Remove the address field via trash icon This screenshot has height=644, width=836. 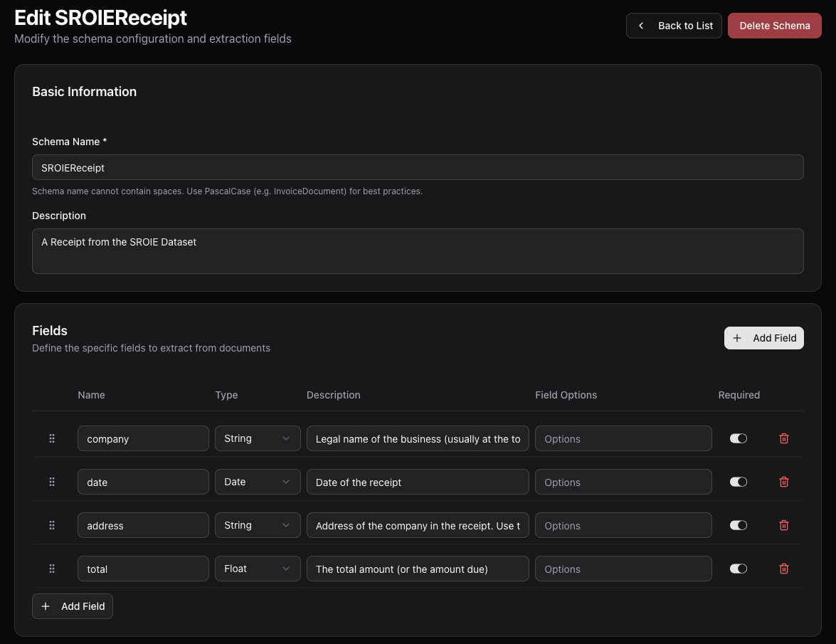(x=784, y=525)
